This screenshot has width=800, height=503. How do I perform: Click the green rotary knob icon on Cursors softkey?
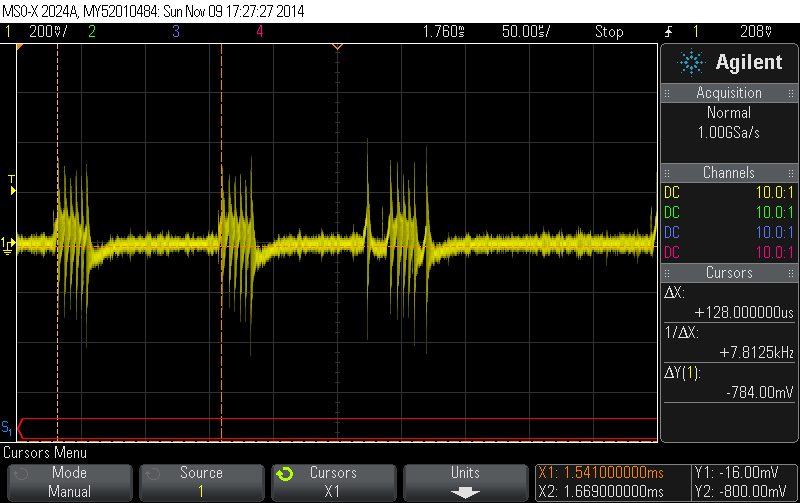click(285, 474)
